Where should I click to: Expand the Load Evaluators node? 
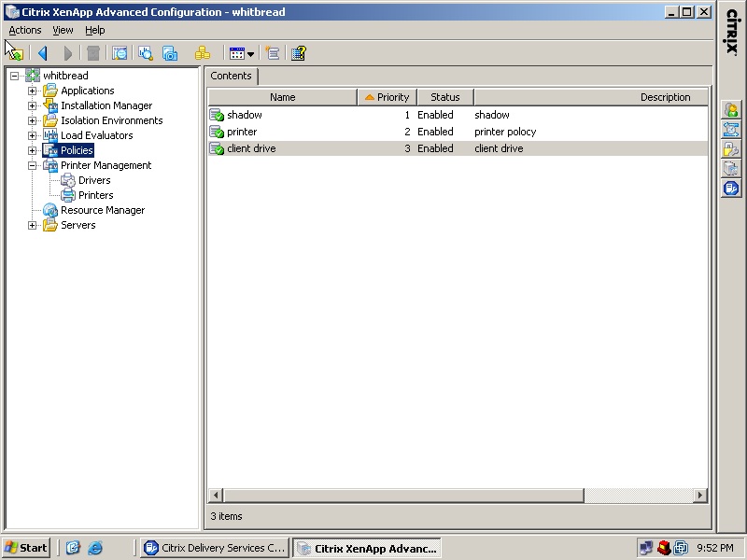(x=32, y=135)
